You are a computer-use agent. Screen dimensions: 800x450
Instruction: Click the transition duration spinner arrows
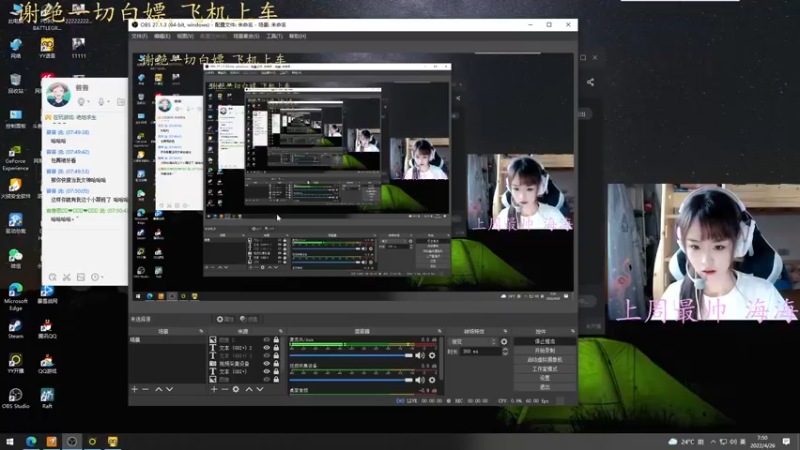[x=505, y=352]
